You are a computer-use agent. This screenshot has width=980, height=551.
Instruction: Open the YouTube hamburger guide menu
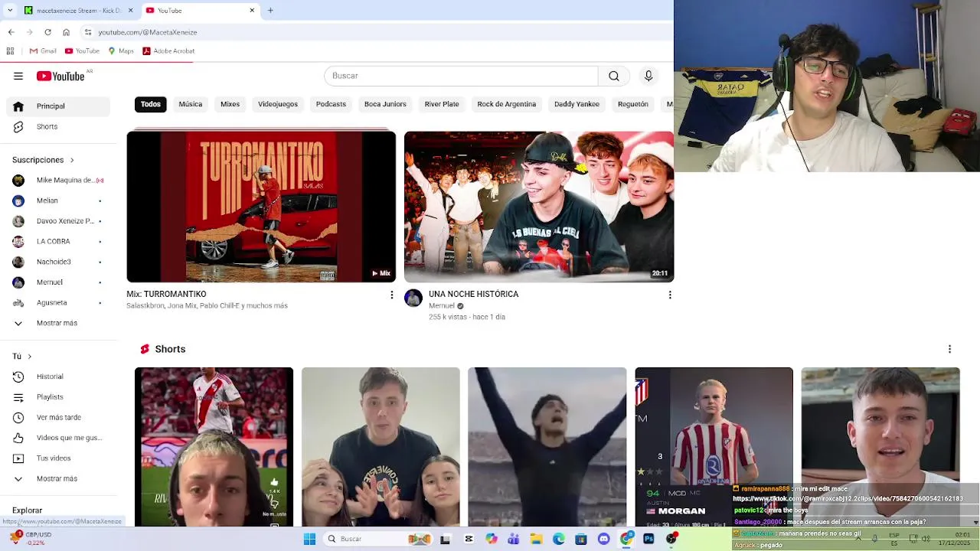pyautogui.click(x=18, y=76)
